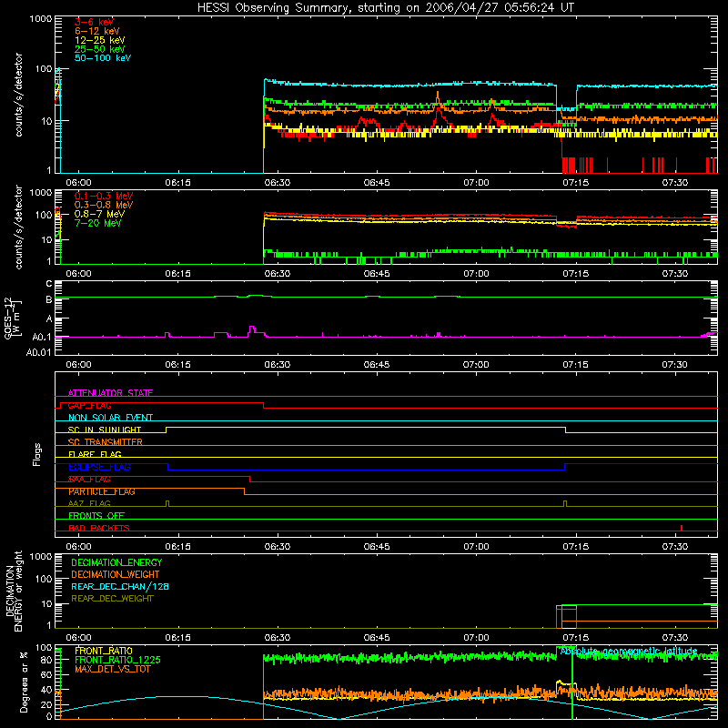Click the FRONTS_OFF flag label
The image size is (728, 728).
(96, 516)
